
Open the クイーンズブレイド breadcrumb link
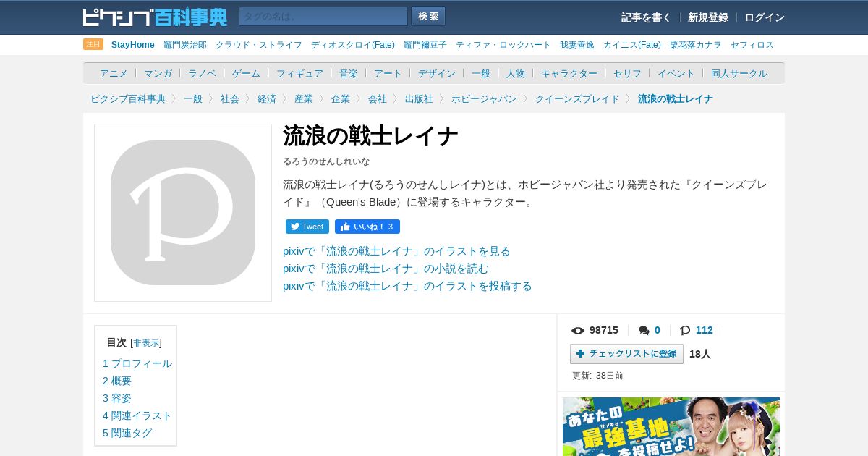pos(577,99)
